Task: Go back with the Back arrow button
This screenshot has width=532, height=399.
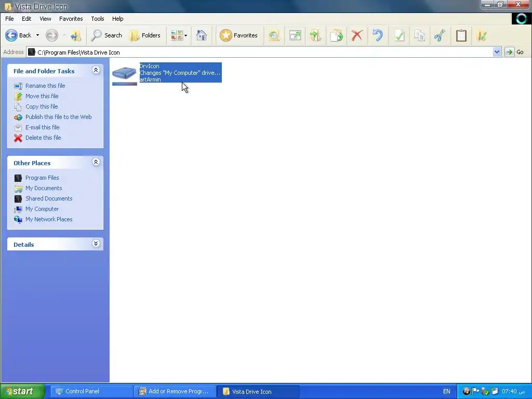Action: click(18, 35)
